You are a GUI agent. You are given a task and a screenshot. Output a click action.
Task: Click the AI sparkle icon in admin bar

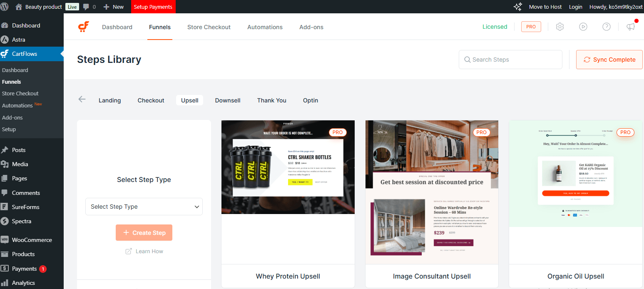click(x=517, y=7)
